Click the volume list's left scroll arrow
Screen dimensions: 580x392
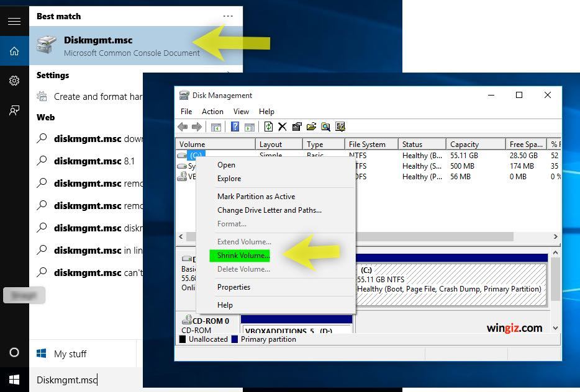point(181,236)
